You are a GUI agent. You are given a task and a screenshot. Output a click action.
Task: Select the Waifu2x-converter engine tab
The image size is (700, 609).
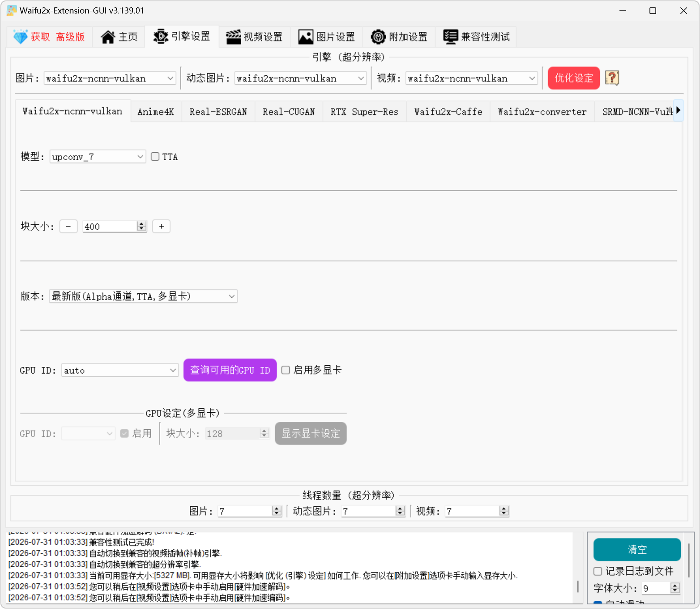(x=542, y=112)
